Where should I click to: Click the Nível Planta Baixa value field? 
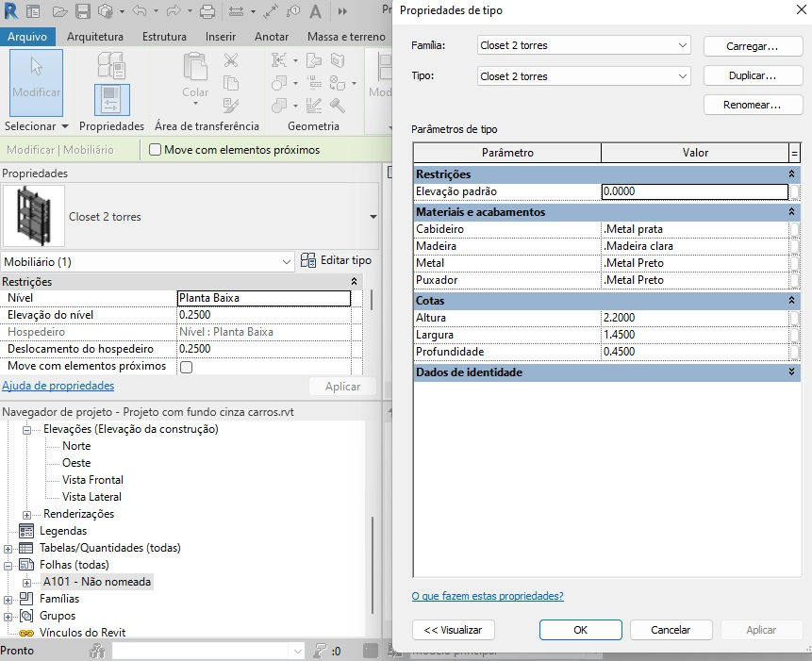263,298
